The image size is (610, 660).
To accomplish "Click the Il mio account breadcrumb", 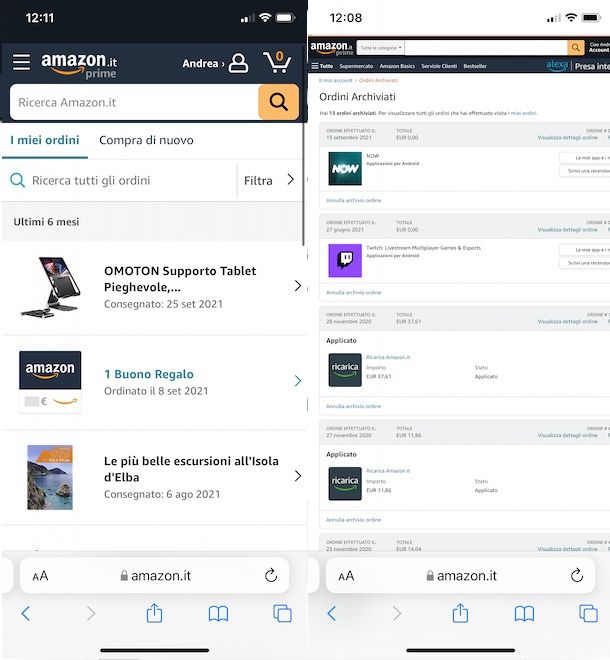I will 336,80.
